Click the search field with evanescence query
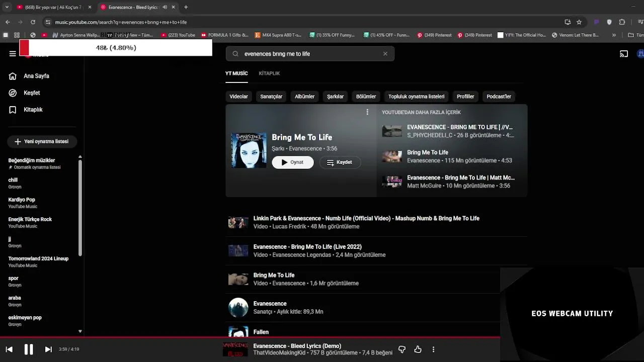Viewport: 644px width, 362px height. click(310, 54)
